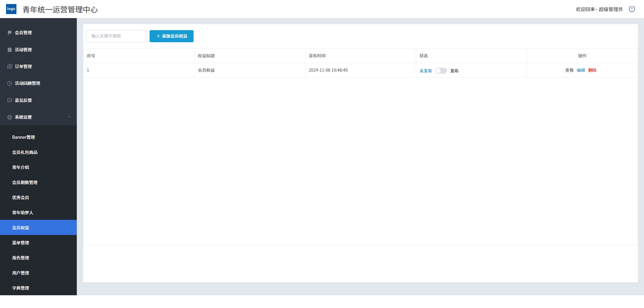Click the logo icon in header
The height and width of the screenshot is (308, 644).
[11, 9]
